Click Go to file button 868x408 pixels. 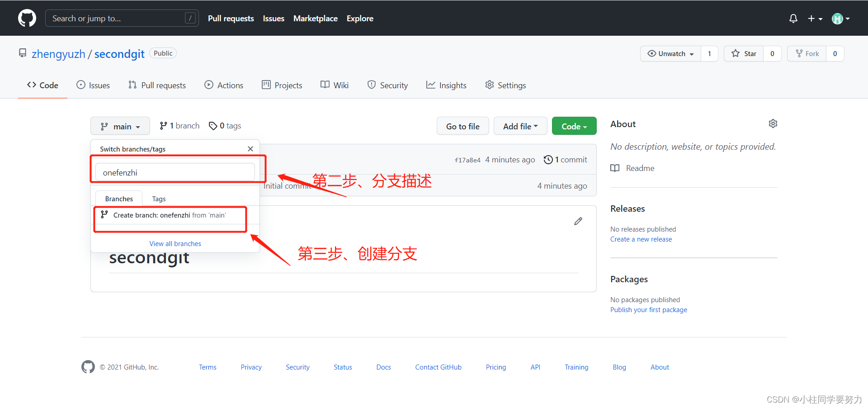[463, 126]
